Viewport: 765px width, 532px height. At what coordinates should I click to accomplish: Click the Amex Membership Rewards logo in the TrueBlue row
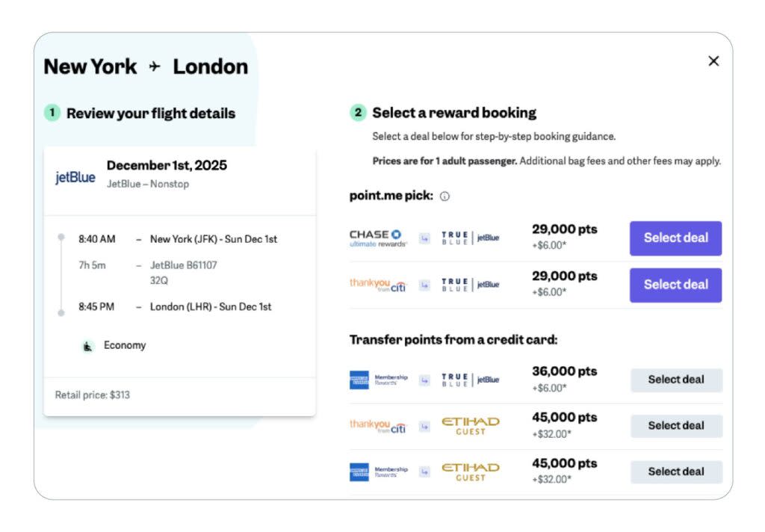tap(378, 380)
